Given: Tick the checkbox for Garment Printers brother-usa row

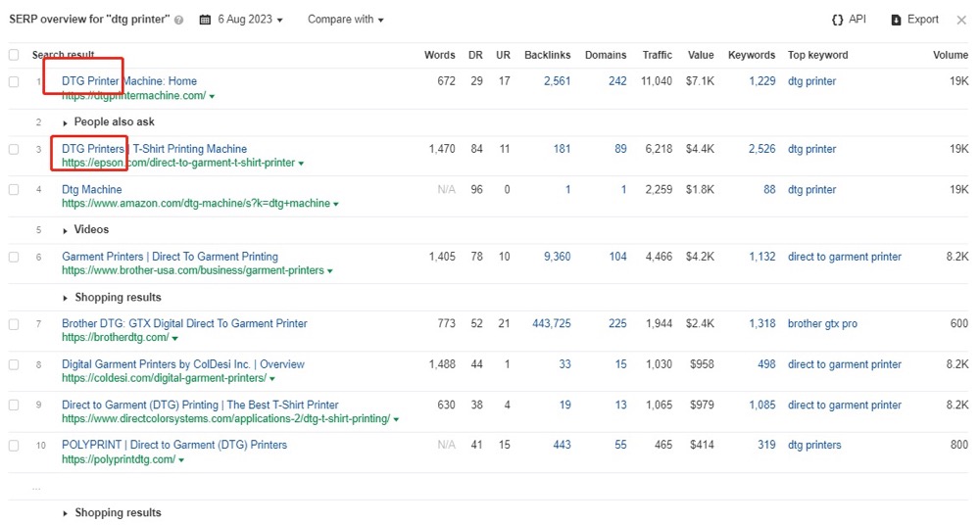Looking at the screenshot, I should tap(14, 257).
